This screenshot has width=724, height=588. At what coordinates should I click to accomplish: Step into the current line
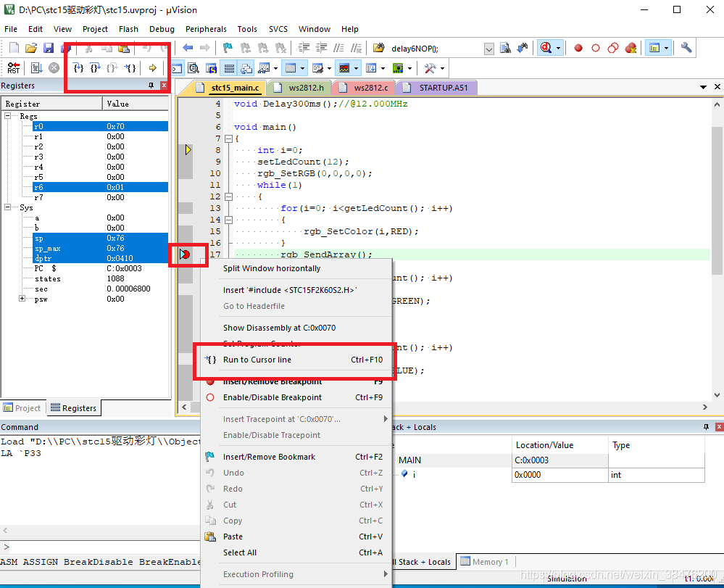click(x=78, y=68)
